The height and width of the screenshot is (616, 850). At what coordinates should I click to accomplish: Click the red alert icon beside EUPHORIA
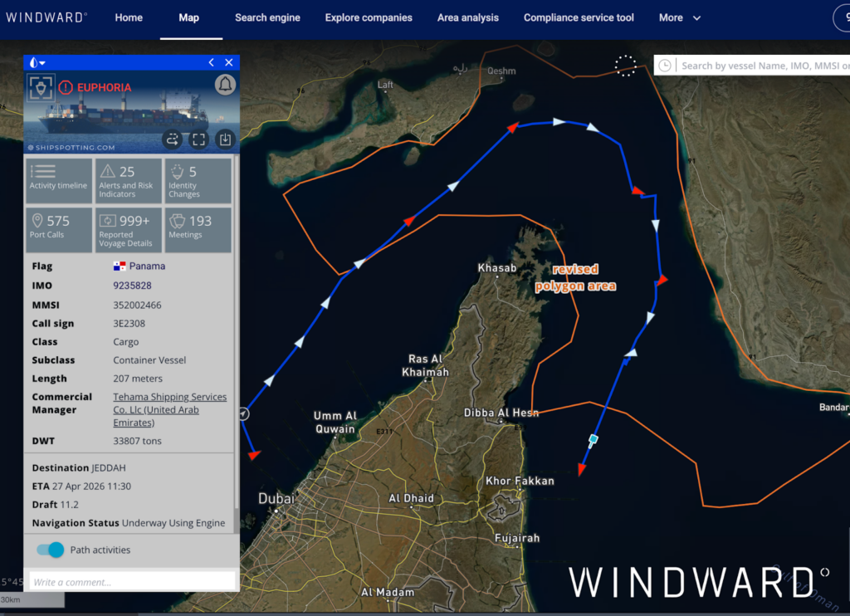coord(66,87)
